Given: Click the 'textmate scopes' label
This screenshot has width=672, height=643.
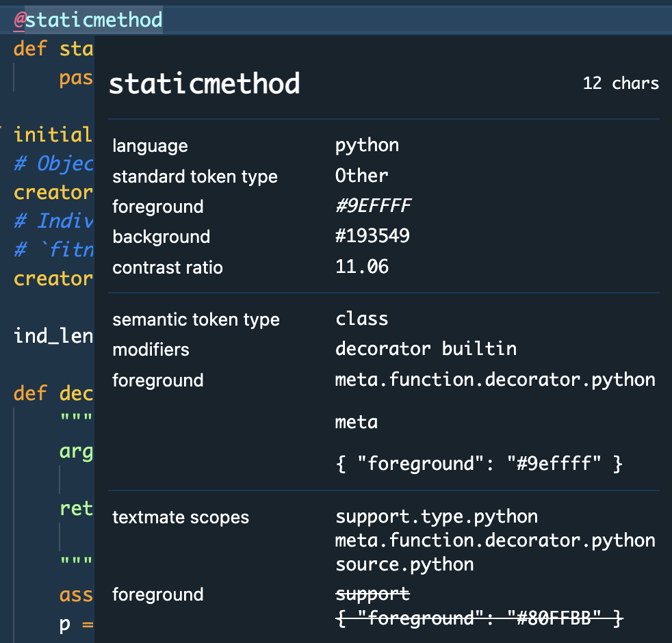Looking at the screenshot, I should 181,517.
